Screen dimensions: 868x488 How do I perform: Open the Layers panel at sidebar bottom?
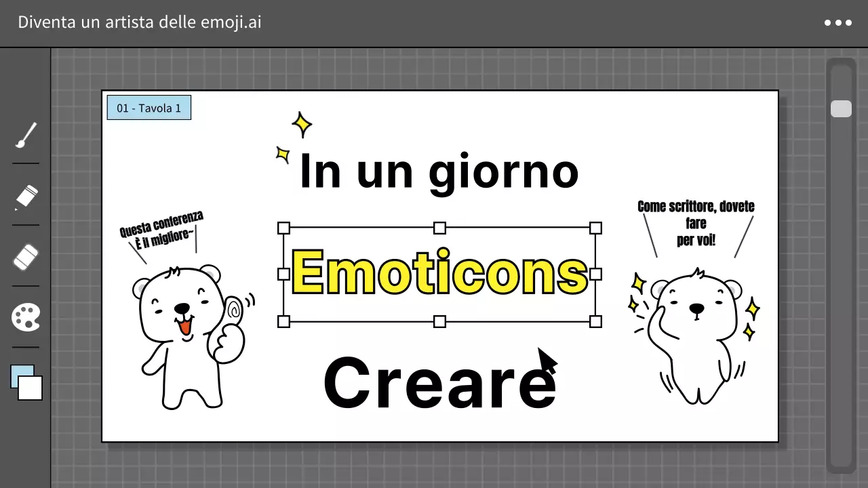coord(25,382)
